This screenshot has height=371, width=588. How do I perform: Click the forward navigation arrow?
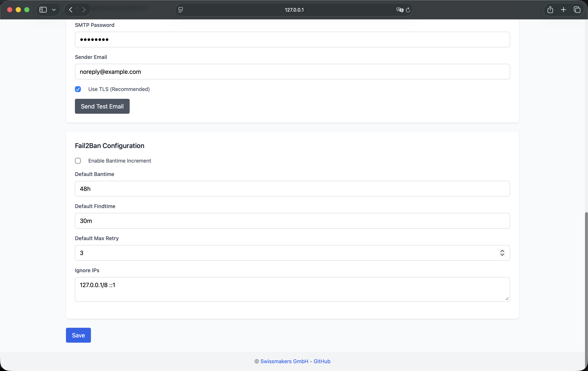point(84,10)
